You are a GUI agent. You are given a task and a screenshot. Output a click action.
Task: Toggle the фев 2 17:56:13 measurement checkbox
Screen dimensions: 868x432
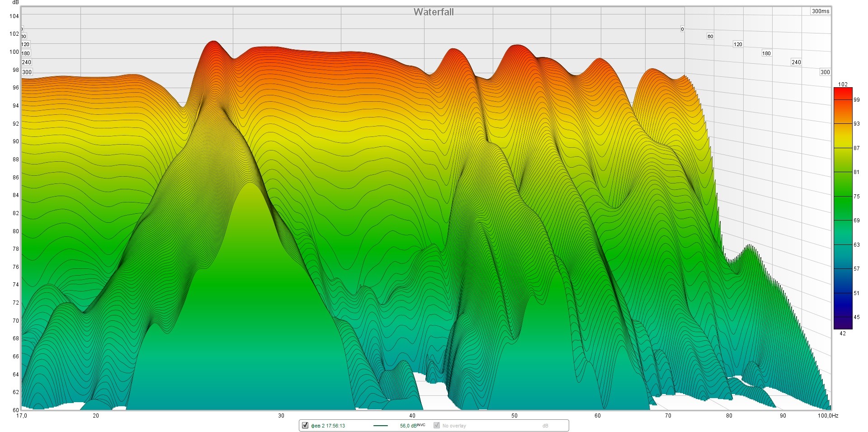tap(305, 426)
